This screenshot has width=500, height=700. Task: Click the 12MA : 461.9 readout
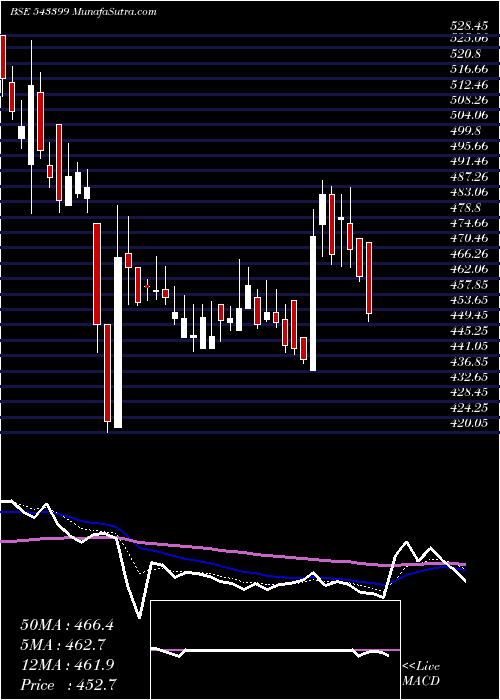[x=67, y=665]
